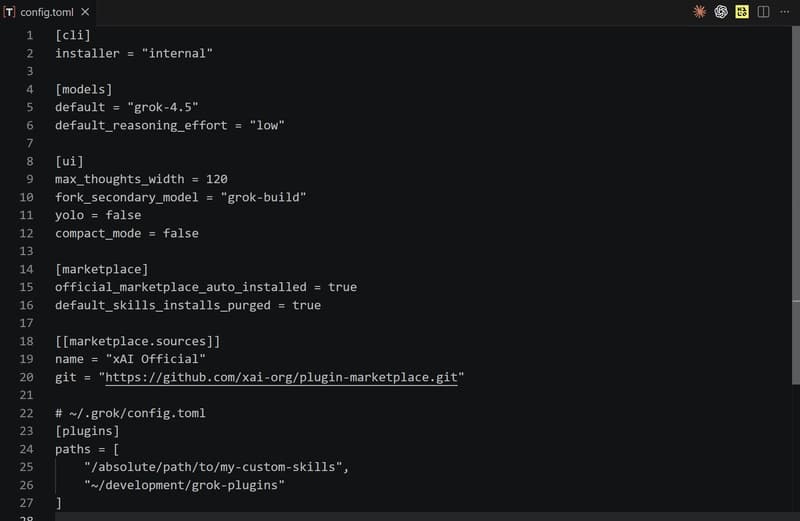Open the More Actions ellipsis menu
The height and width of the screenshot is (521, 800).
[x=785, y=11]
